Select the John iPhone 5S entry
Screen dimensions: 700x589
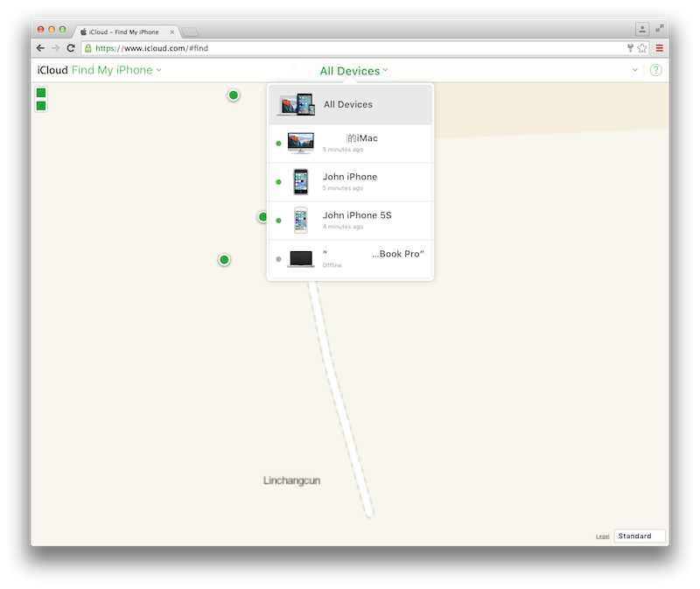[x=351, y=221]
